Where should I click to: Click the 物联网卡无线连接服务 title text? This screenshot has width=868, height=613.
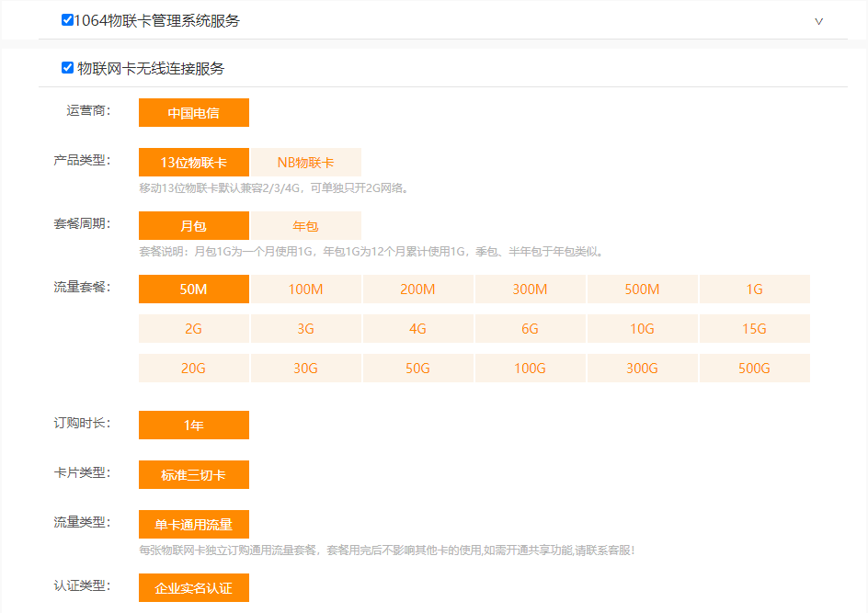tap(151, 69)
